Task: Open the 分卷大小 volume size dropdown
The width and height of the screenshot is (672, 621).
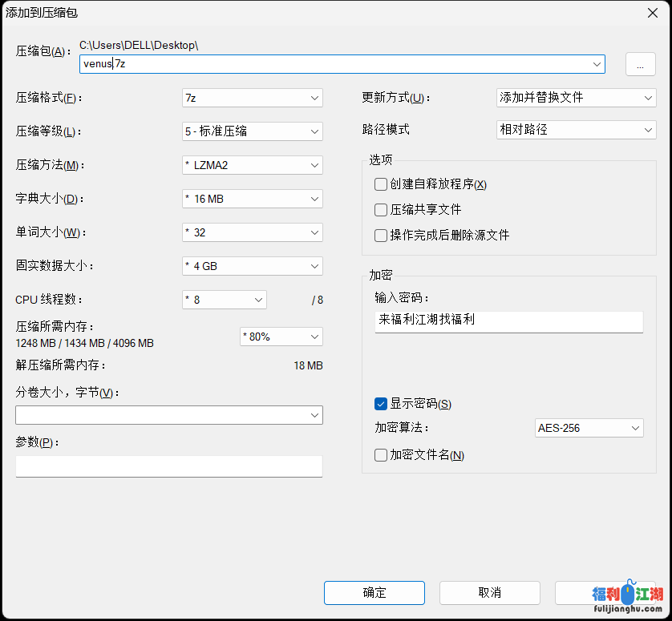Action: coord(168,415)
